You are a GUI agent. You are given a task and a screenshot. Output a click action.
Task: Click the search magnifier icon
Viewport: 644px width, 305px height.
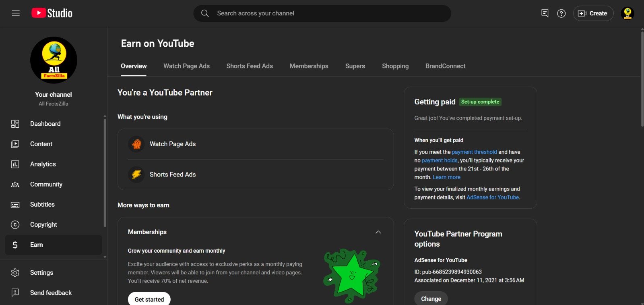pyautogui.click(x=205, y=13)
